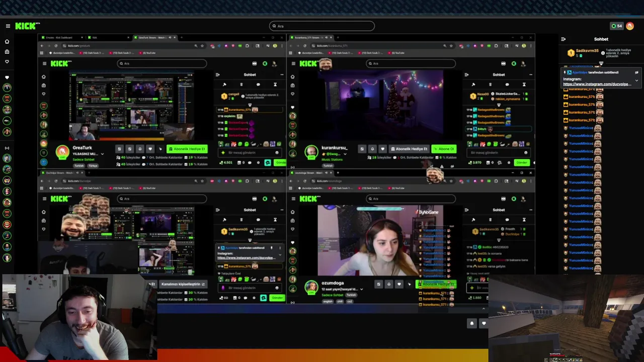Open the pinned Instagram ducvolpe link

pos(597,84)
